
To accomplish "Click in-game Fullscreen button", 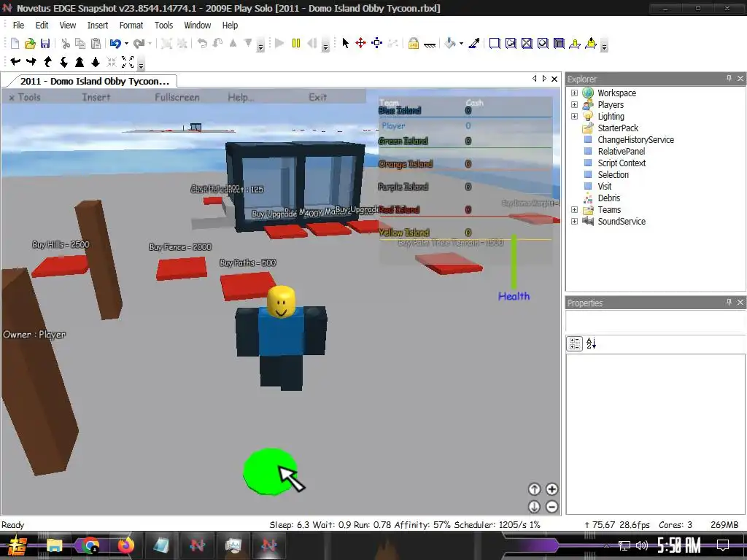I will [177, 97].
